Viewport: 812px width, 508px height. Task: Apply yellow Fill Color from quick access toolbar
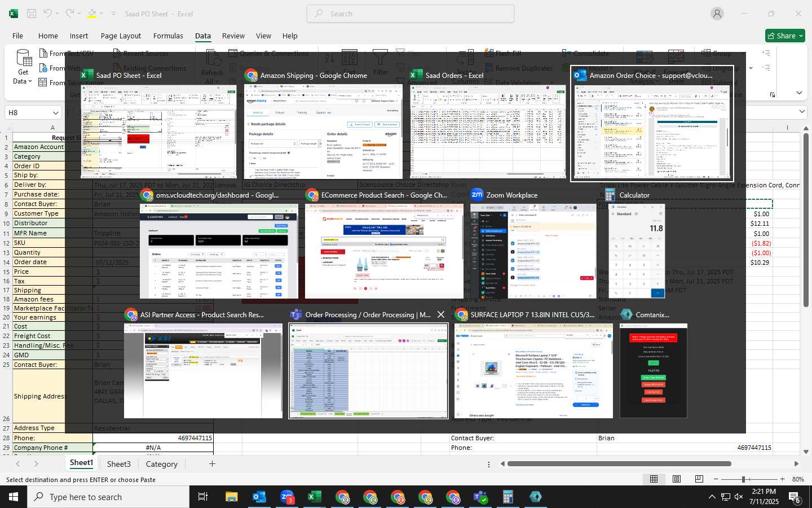(92, 14)
